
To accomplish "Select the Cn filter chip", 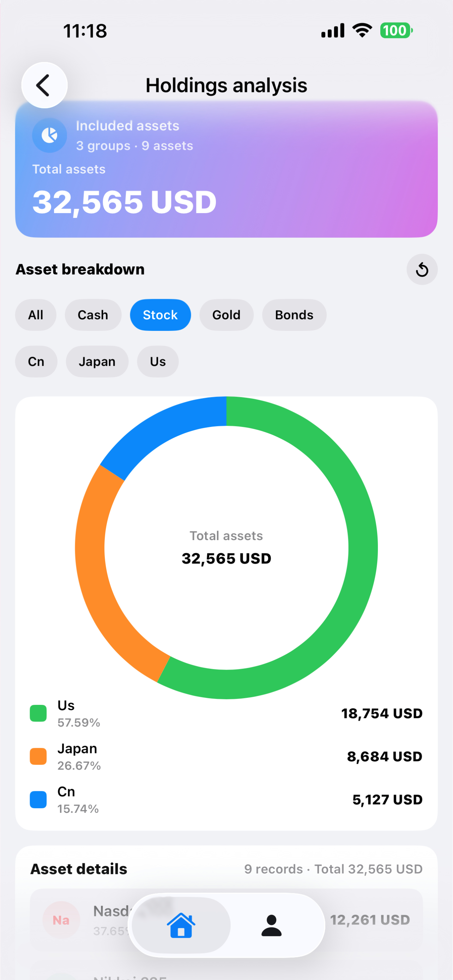I will [36, 361].
